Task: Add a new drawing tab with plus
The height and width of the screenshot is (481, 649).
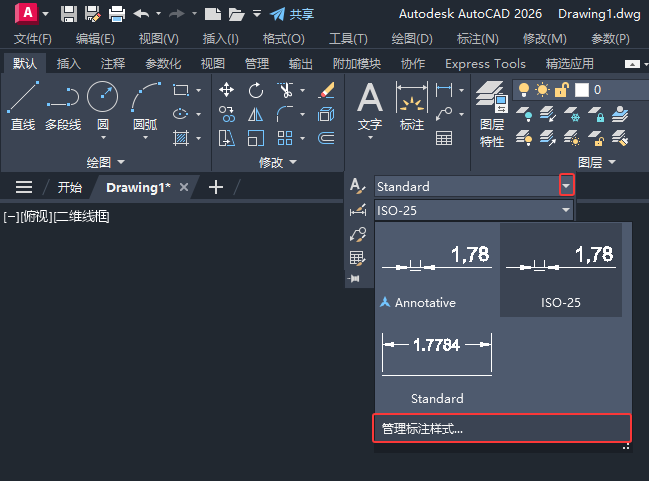Action: click(216, 187)
